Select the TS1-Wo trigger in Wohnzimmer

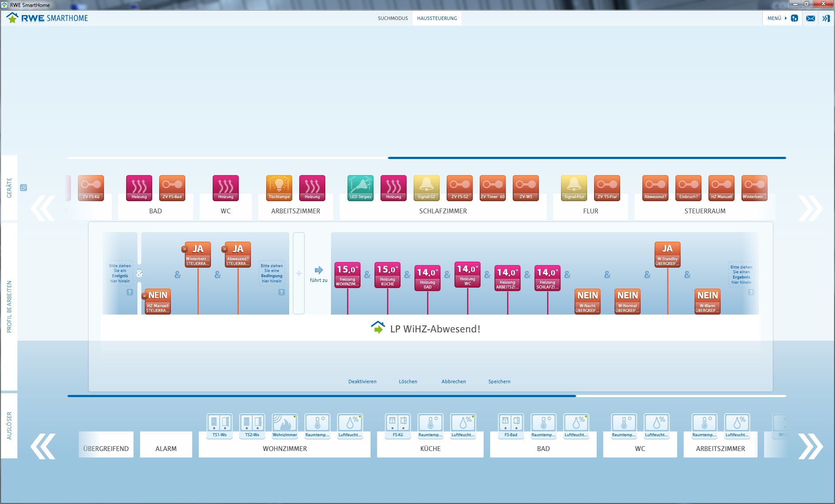coord(220,426)
